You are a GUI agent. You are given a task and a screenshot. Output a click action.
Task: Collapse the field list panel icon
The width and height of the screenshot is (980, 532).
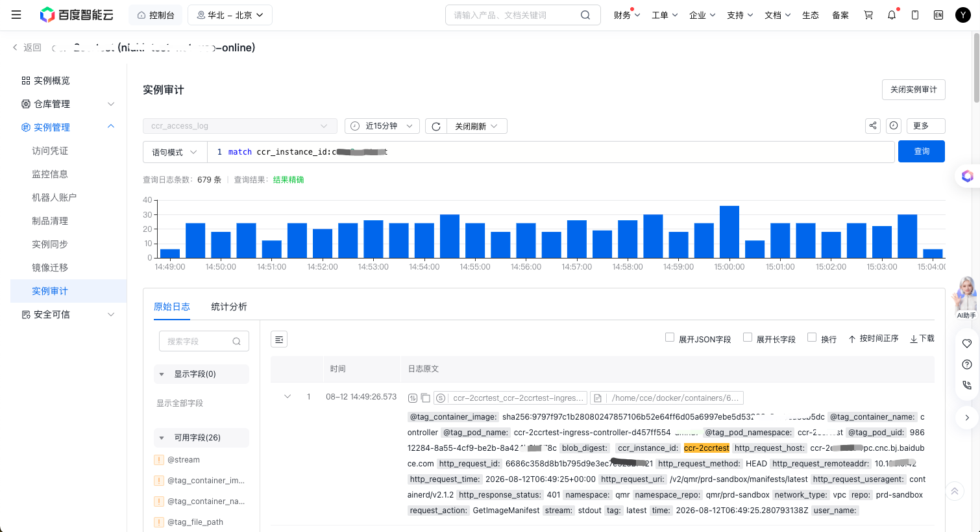(279, 339)
